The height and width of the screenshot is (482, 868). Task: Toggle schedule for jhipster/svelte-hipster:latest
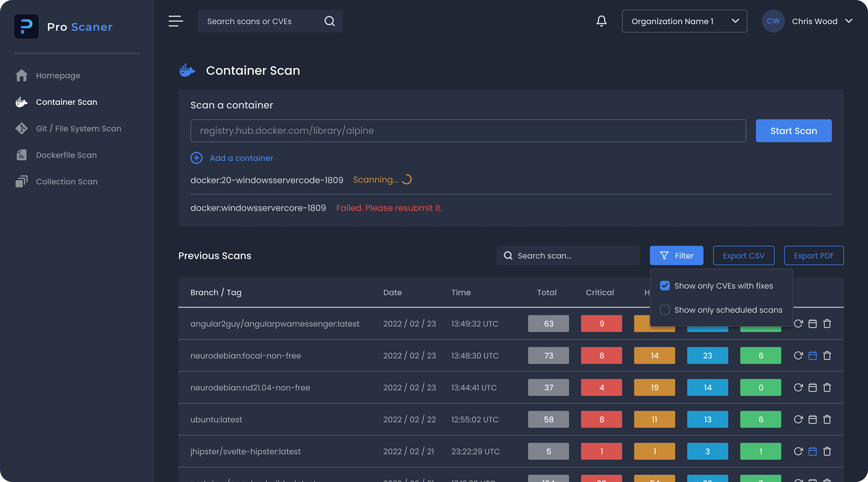pyautogui.click(x=812, y=451)
